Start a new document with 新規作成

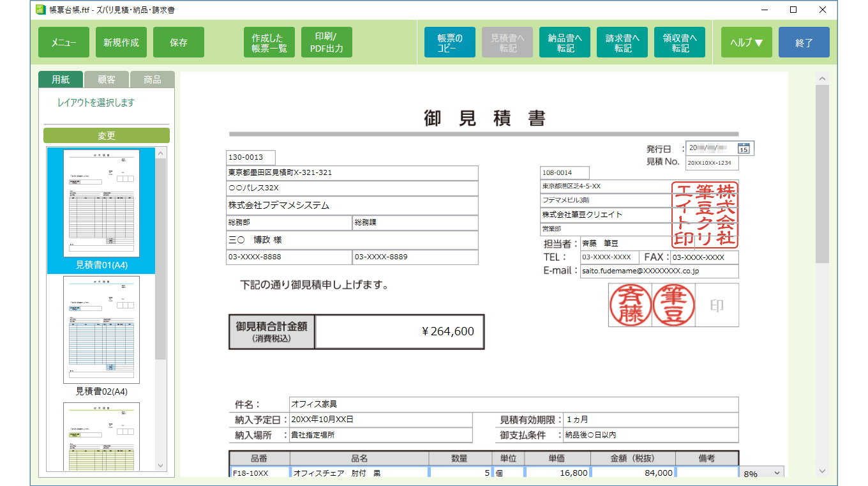[121, 42]
